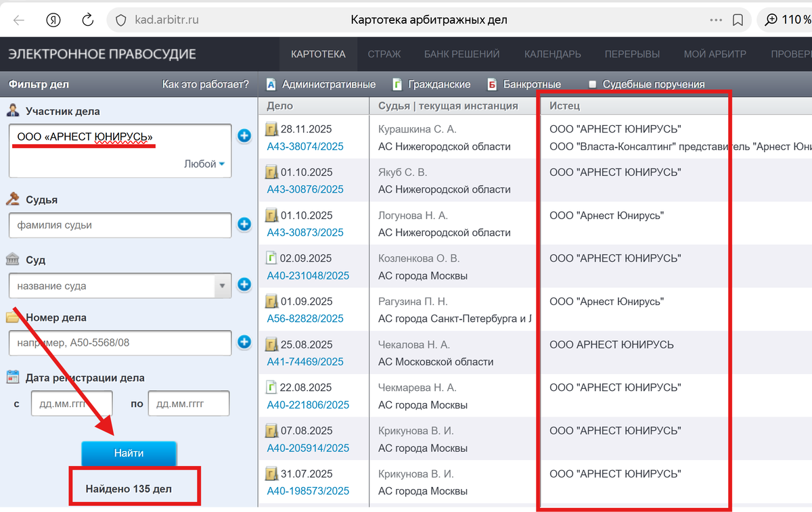
Task: Click the Электронное правосудие logo
Action: [102, 54]
